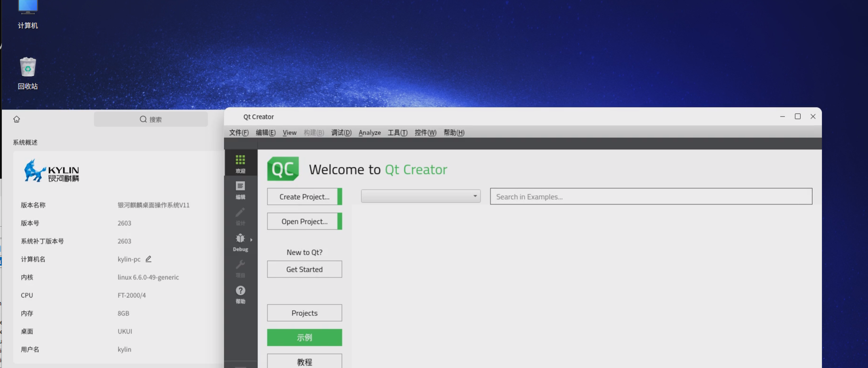
Task: Click the Open Project... button
Action: click(305, 221)
